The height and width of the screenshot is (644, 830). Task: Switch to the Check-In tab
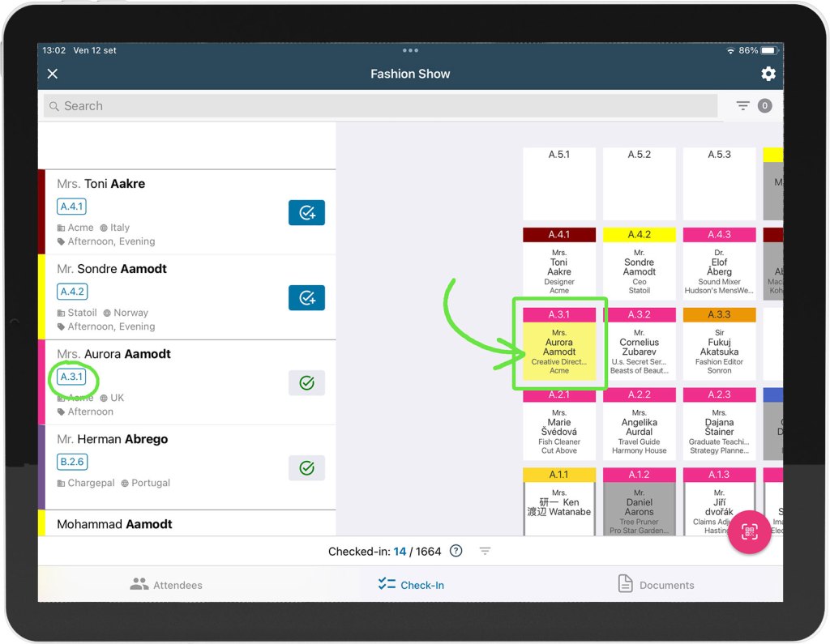(x=411, y=585)
